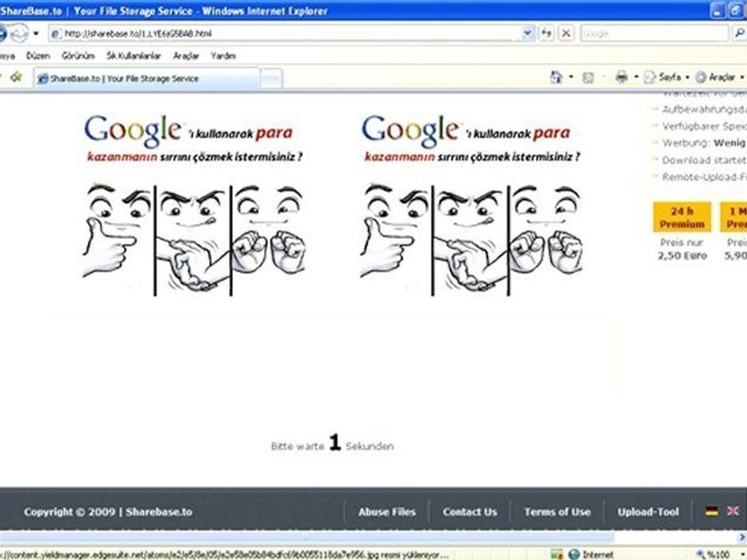The width and height of the screenshot is (747, 560).
Task: Open the Yardım menu
Action: coord(223,56)
